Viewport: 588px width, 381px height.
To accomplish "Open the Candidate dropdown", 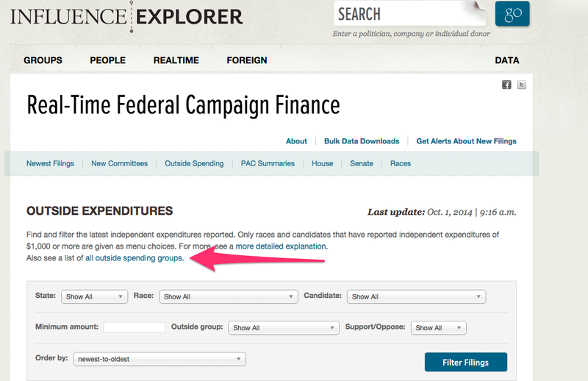I will 416,296.
